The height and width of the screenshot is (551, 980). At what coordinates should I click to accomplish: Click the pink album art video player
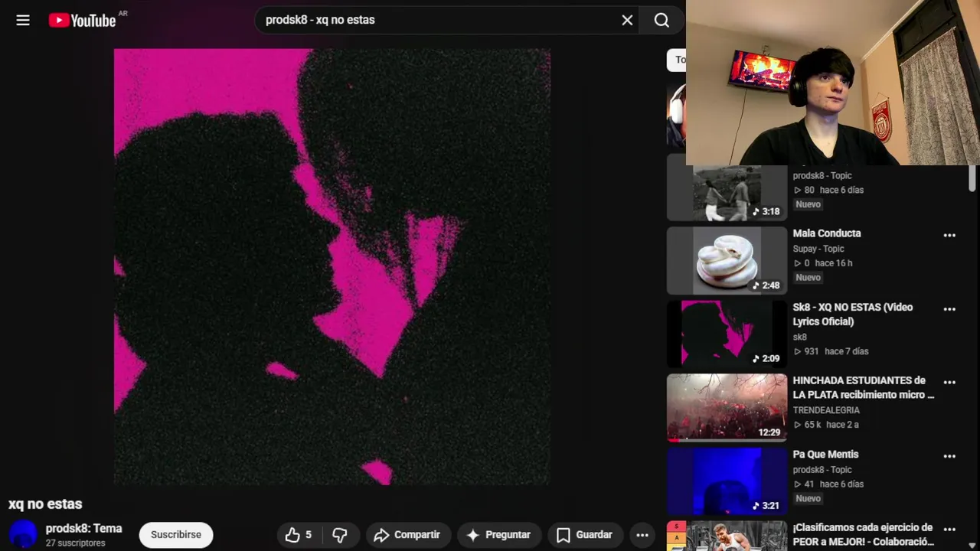pyautogui.click(x=332, y=266)
